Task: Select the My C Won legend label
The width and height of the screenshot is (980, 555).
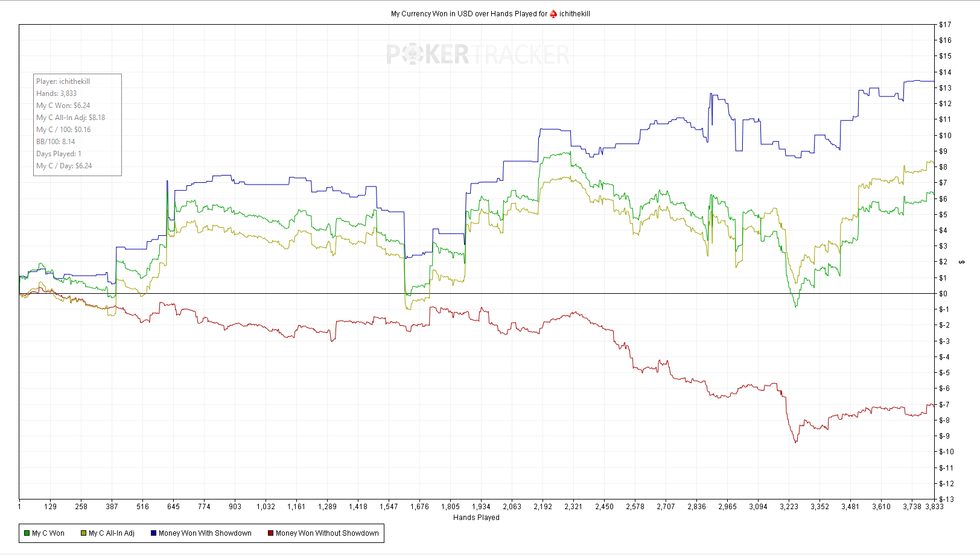Action: [x=48, y=533]
